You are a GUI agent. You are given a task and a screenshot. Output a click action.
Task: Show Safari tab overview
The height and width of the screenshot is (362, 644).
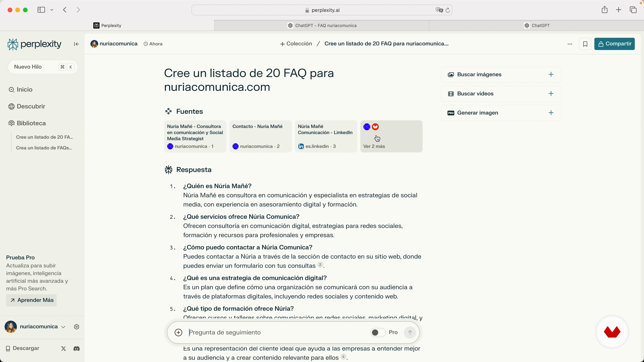(x=633, y=10)
